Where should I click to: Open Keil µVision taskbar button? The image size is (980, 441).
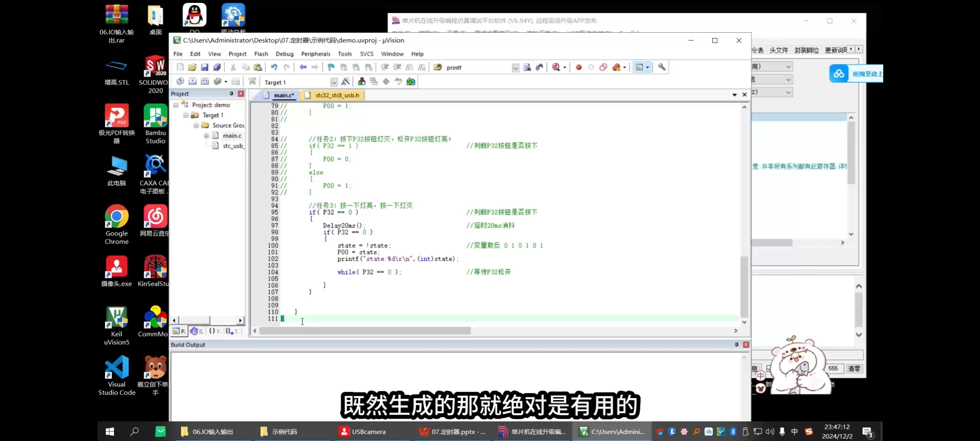pyautogui.click(x=612, y=432)
